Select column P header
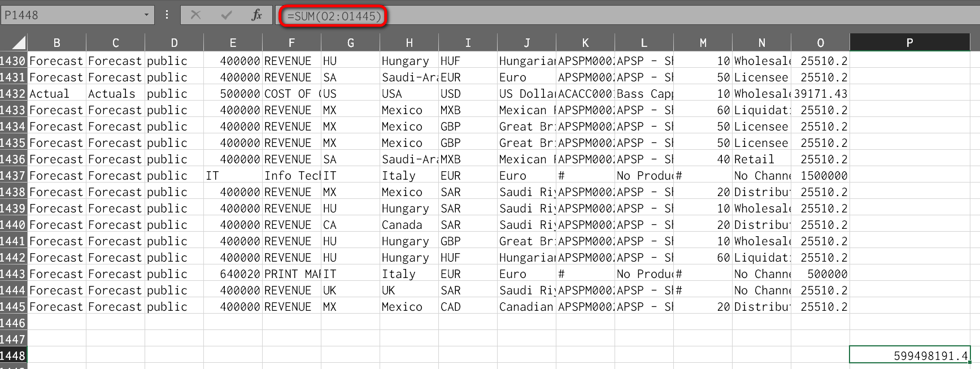The width and height of the screenshot is (980, 369). point(910,43)
